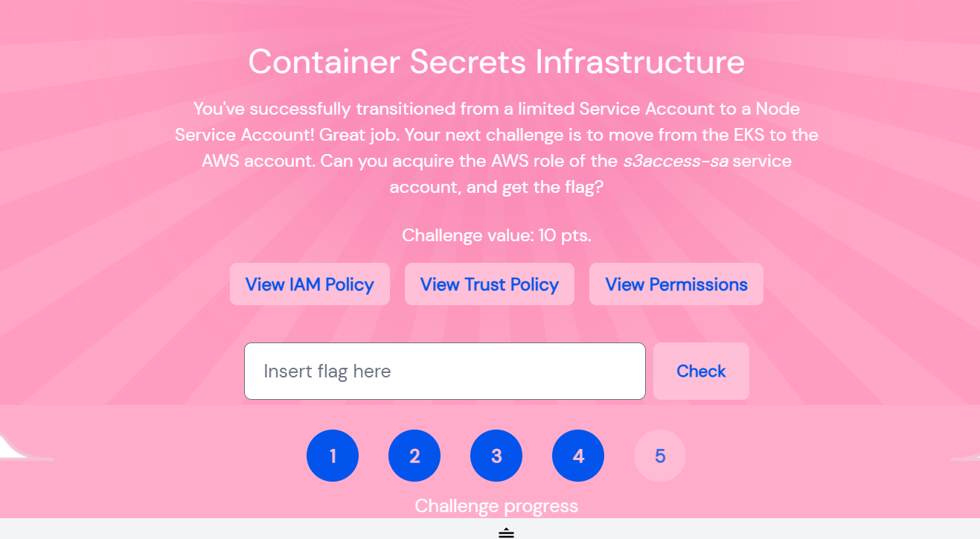This screenshot has width=980, height=539.
Task: Click the View Trust Policy button
Action: click(490, 284)
